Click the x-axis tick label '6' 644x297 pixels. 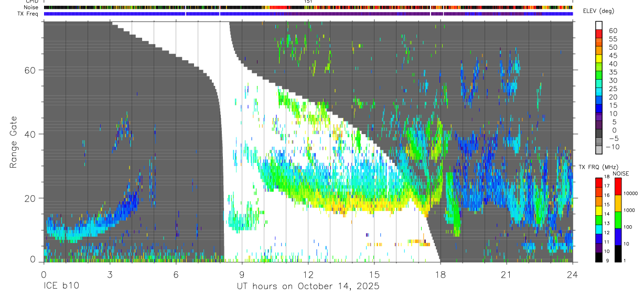176,274
